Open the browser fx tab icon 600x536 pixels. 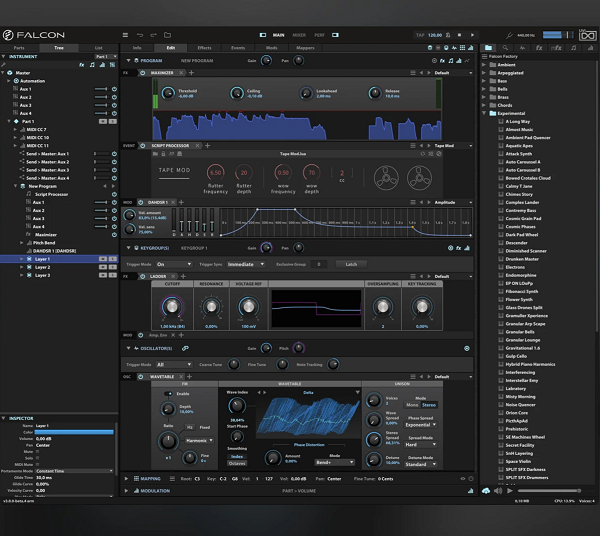tap(539, 48)
